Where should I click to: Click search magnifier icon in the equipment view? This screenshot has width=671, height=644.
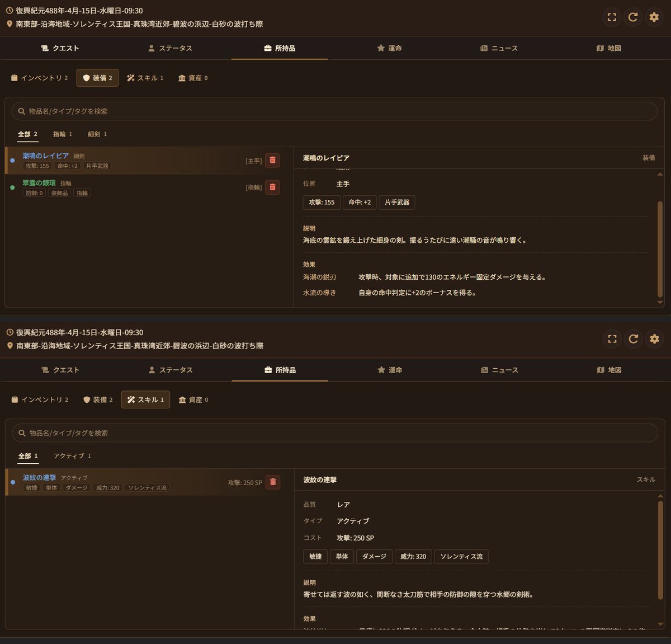click(22, 111)
